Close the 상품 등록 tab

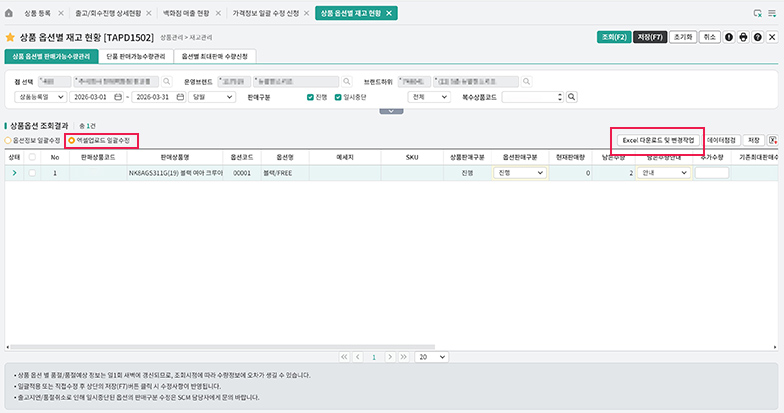pyautogui.click(x=61, y=14)
